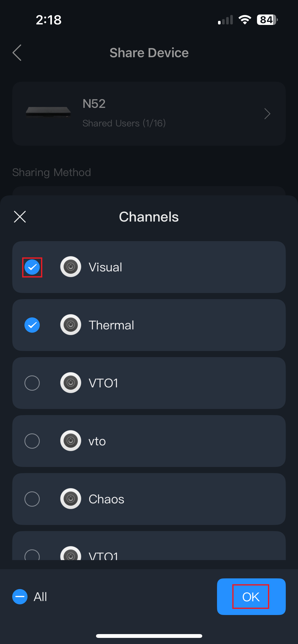Click the Thermal channel camera icon

71,325
